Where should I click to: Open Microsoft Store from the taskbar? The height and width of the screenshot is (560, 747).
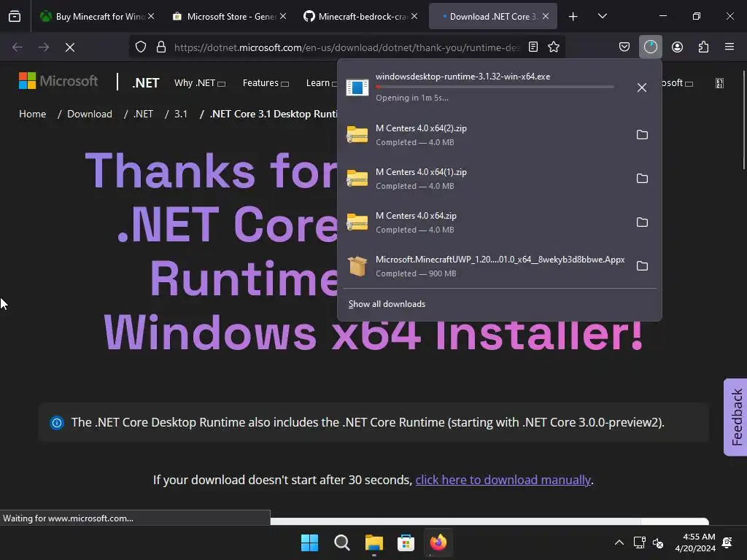tap(406, 542)
